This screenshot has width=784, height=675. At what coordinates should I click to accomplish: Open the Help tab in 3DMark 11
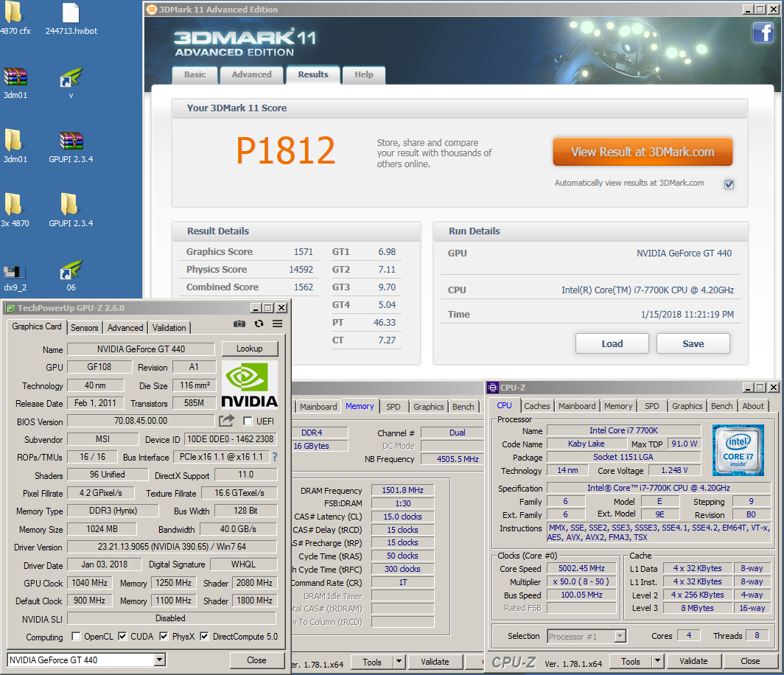pos(364,74)
